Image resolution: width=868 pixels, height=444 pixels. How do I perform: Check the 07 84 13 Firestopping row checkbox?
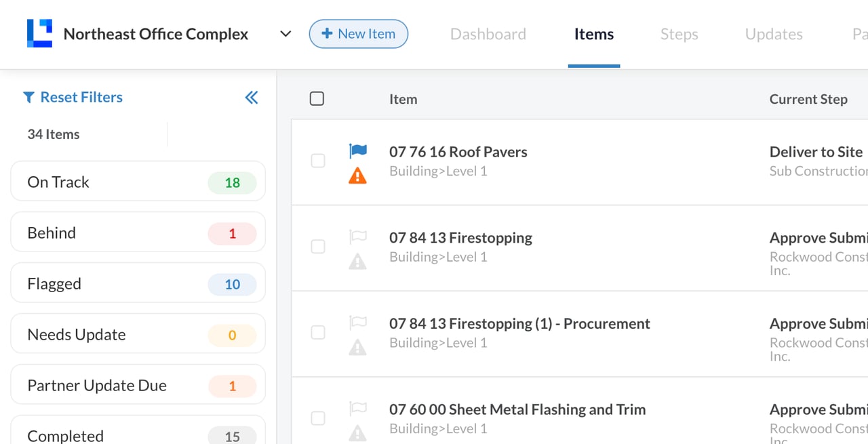pos(317,247)
